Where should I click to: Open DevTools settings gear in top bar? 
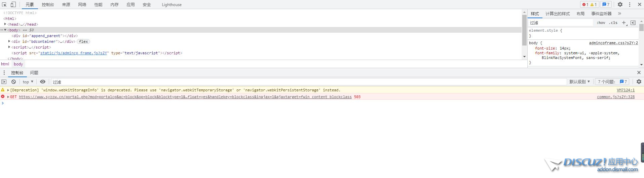coord(620,4)
